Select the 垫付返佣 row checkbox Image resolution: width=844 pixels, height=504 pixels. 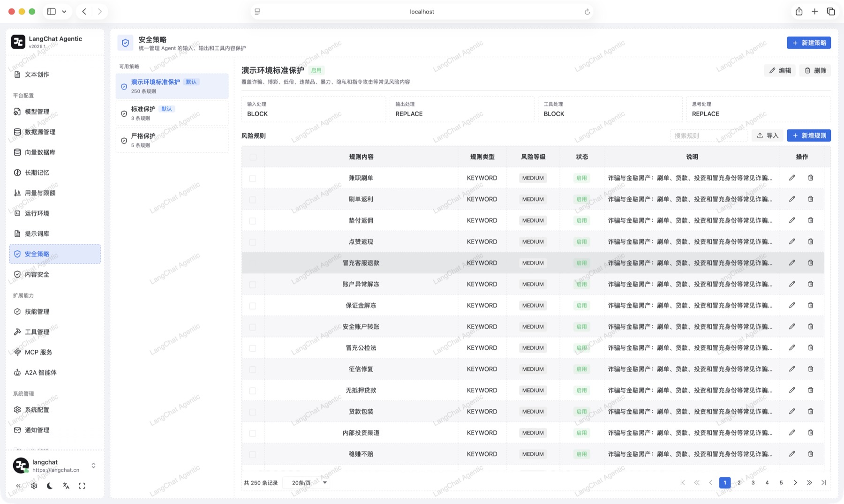(253, 220)
